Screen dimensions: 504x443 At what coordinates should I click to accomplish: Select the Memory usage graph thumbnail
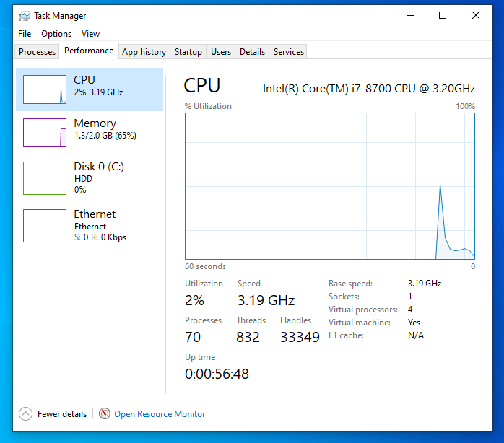pos(45,133)
